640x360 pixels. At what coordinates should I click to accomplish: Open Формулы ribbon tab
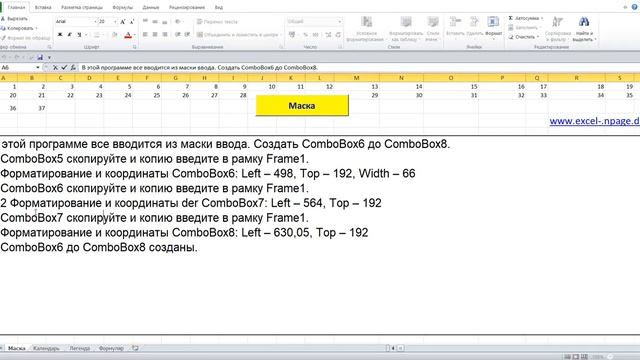(122, 7)
